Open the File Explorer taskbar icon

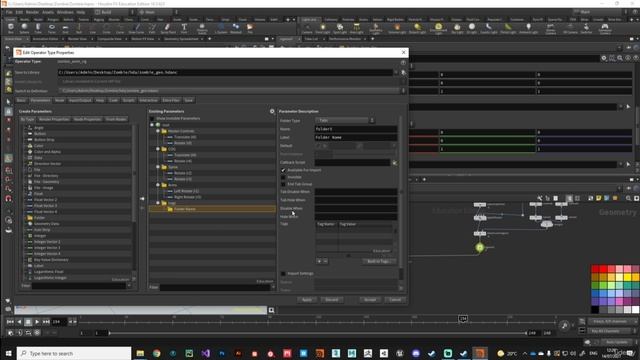140,353
